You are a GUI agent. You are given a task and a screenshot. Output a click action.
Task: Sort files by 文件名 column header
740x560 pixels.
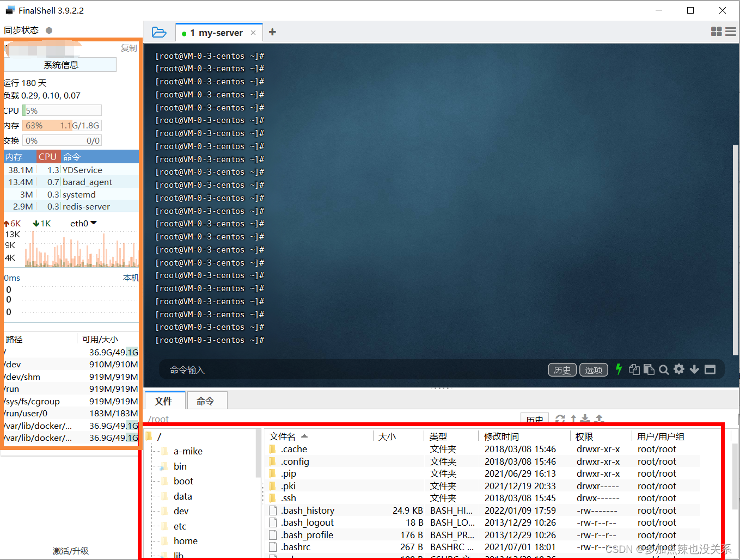click(319, 436)
